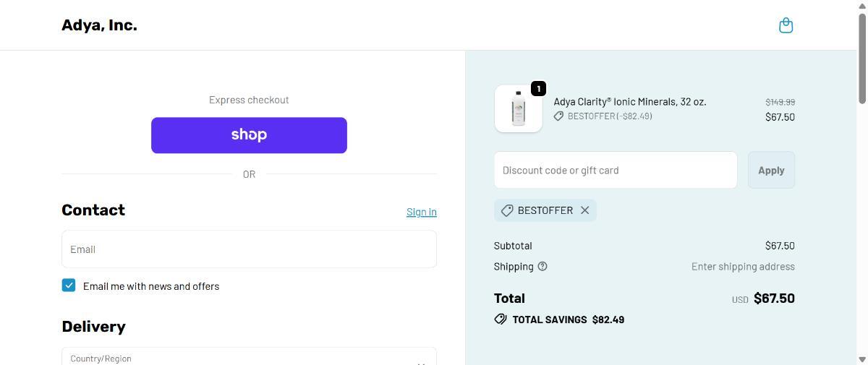Click the Discount code or gift card field
The image size is (868, 365).
(616, 170)
